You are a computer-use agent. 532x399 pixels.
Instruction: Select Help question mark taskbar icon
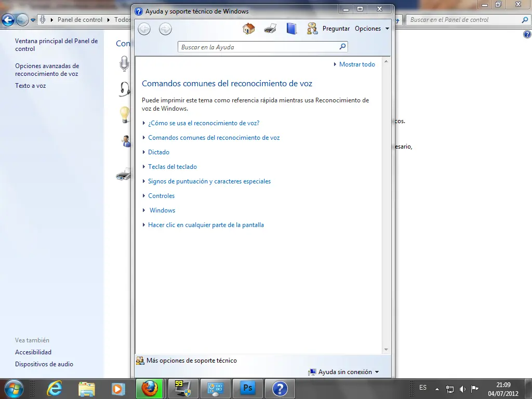(x=280, y=389)
